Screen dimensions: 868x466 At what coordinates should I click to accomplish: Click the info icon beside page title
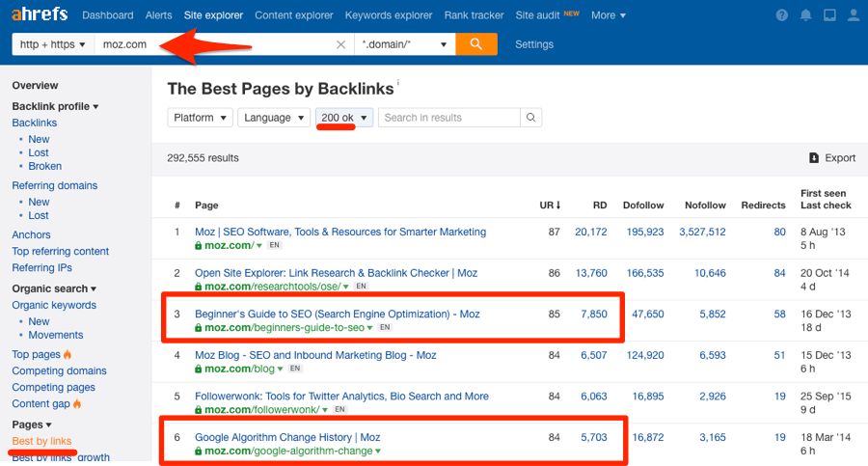tap(398, 82)
